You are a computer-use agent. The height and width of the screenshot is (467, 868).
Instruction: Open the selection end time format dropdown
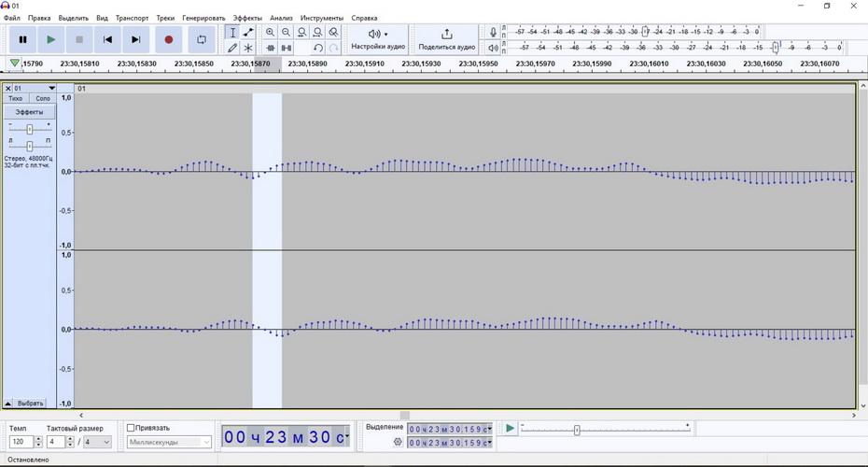(489, 442)
